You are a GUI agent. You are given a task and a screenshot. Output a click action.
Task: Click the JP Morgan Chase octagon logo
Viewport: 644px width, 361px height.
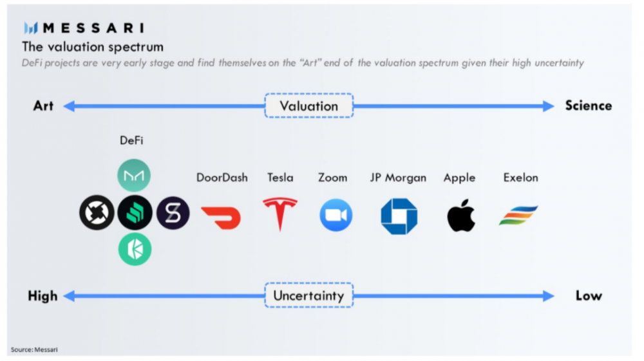(x=399, y=216)
